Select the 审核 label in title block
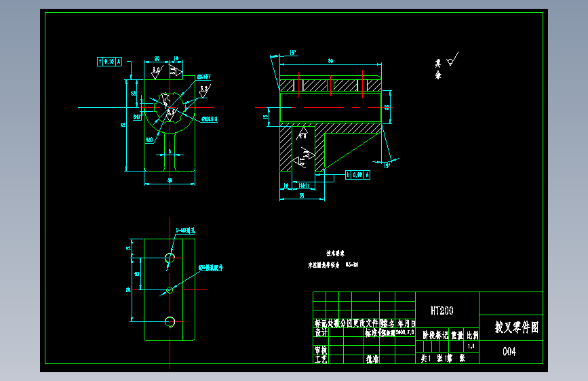The width and height of the screenshot is (588, 381). [x=321, y=350]
